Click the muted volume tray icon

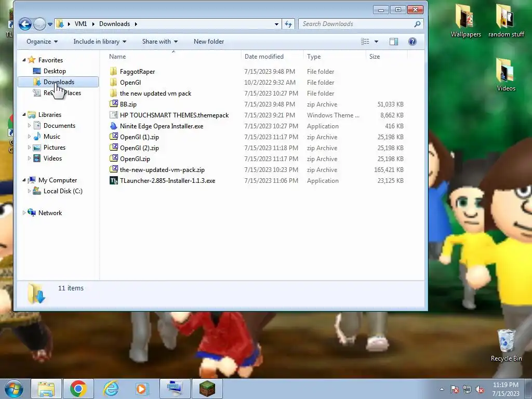(x=480, y=389)
